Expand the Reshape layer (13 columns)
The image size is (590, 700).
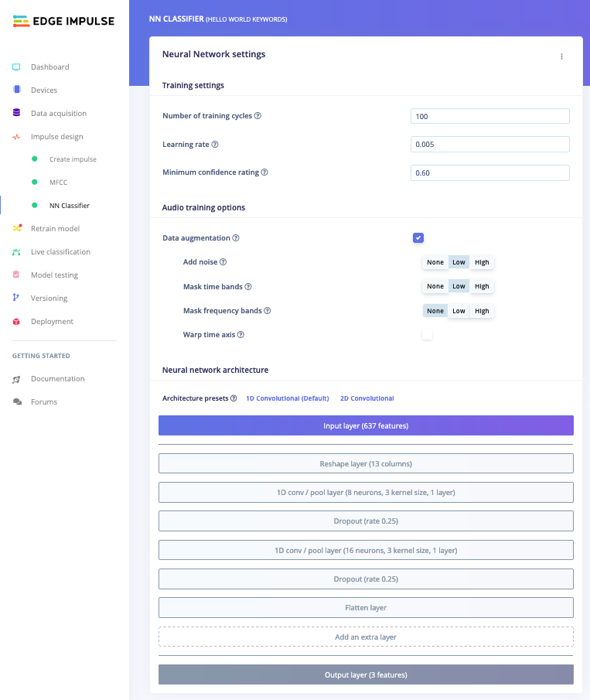coord(366,464)
